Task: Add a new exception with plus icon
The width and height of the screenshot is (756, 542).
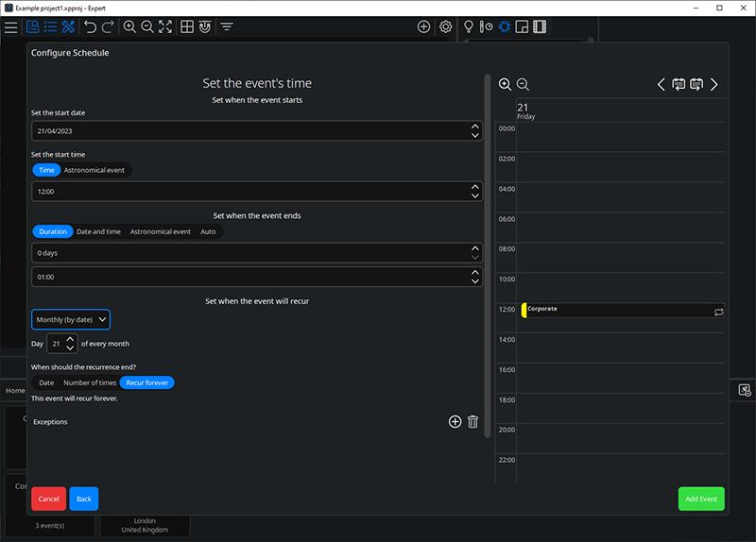Action: pyautogui.click(x=455, y=422)
